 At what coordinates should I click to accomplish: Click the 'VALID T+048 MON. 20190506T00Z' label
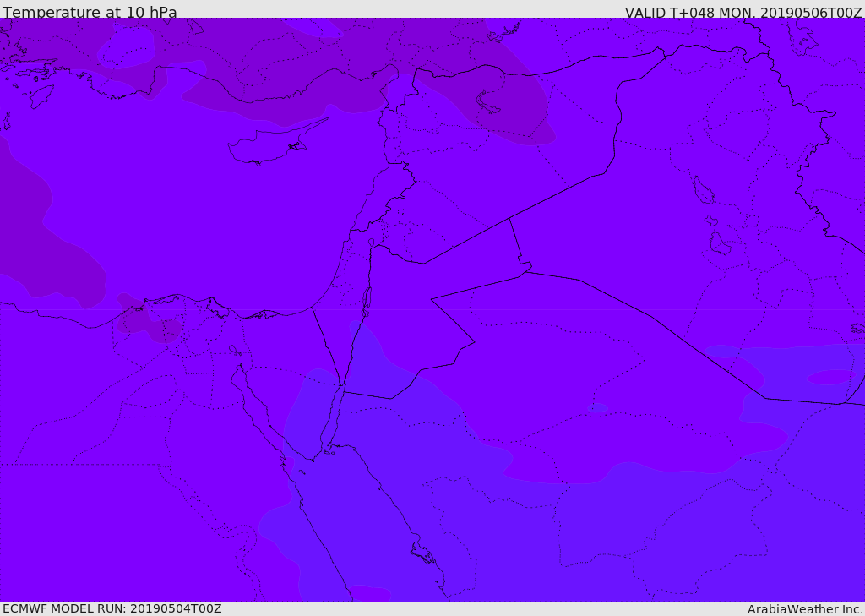click(743, 12)
